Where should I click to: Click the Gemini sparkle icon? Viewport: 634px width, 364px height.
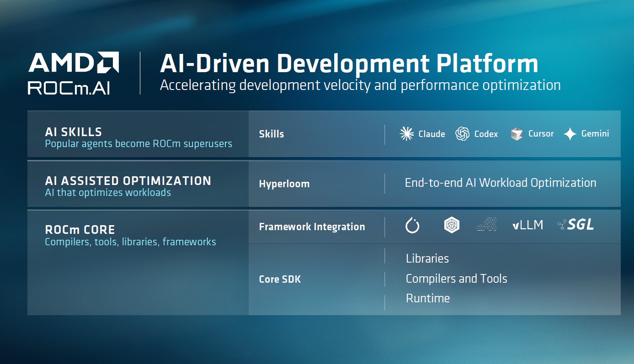(x=570, y=134)
